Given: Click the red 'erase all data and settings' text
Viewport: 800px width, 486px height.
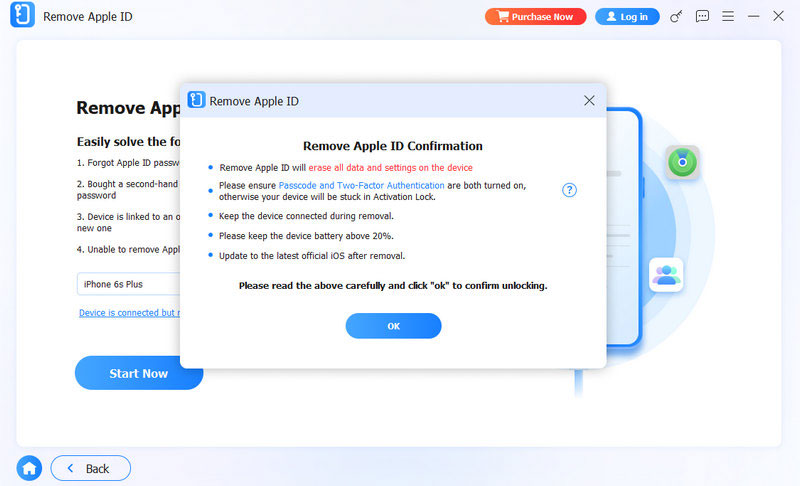Looking at the screenshot, I should [390, 168].
